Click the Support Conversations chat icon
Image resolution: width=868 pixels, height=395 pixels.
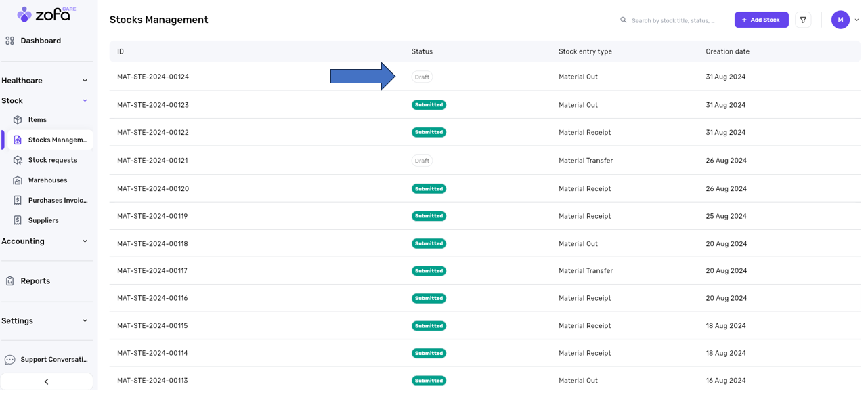tap(10, 360)
